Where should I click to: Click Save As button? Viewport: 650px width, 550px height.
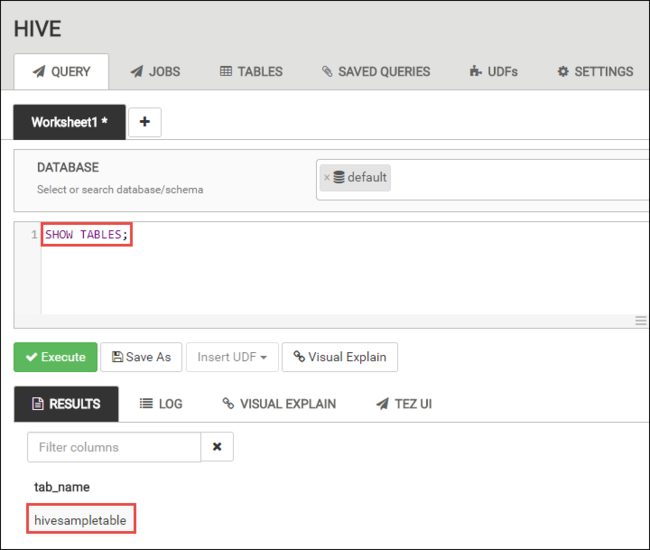click(141, 357)
